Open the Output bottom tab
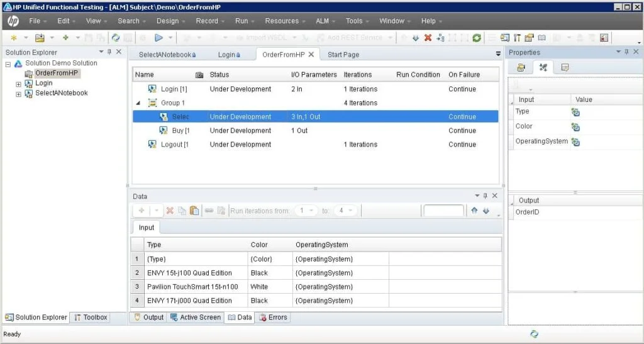The image size is (644, 344). point(148,318)
